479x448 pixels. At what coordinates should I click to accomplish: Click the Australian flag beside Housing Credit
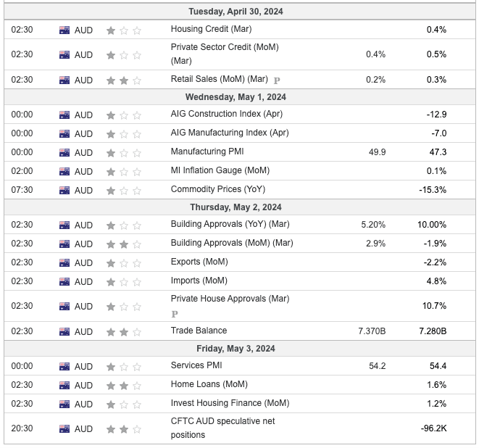64,30
